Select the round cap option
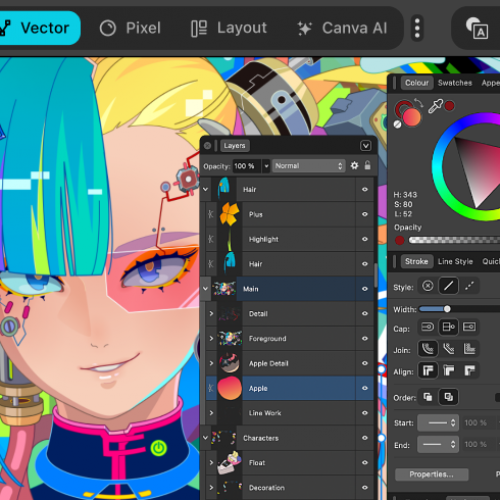The image size is (500, 500). (428, 327)
